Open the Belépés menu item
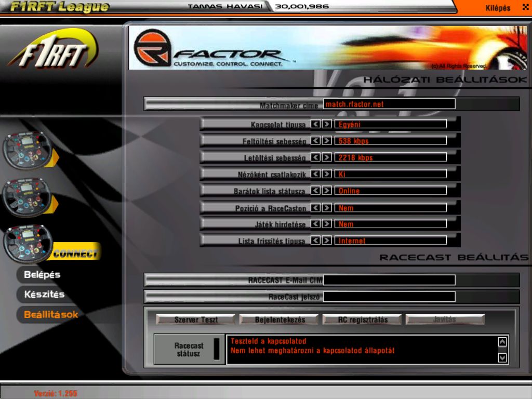 pos(42,274)
